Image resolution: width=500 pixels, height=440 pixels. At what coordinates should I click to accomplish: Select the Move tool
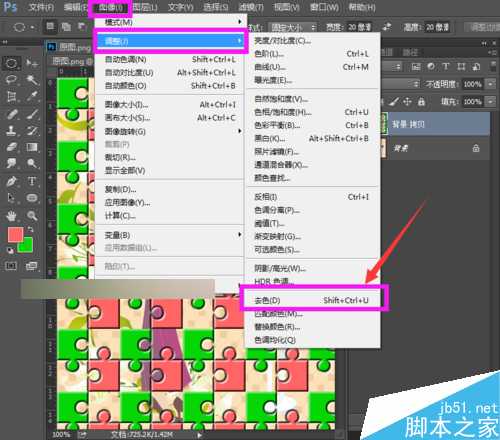tap(32, 63)
